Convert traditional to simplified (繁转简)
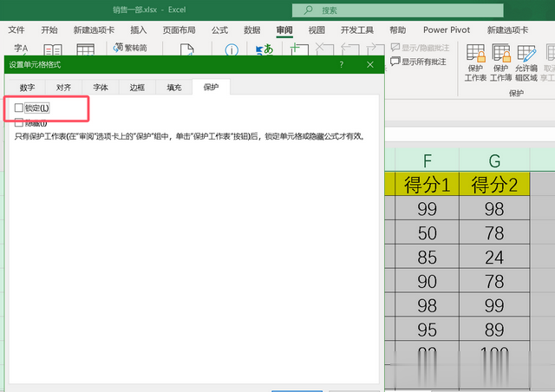 [129, 48]
